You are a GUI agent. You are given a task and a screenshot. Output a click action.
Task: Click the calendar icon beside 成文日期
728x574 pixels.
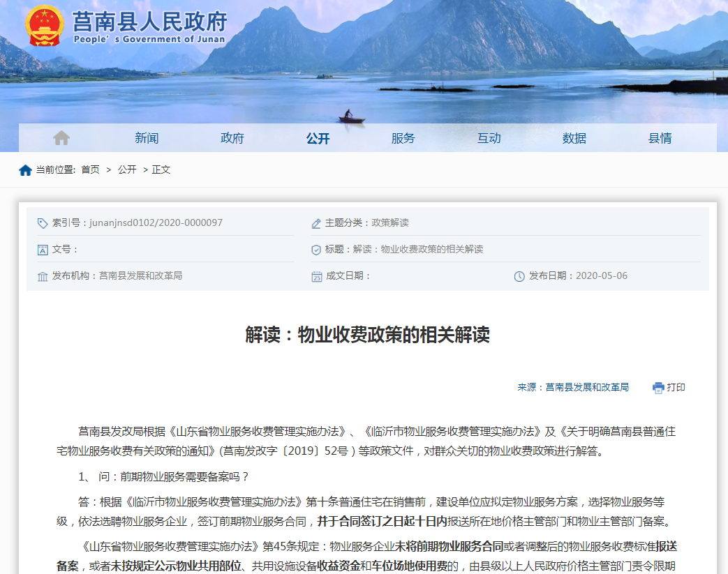click(316, 276)
